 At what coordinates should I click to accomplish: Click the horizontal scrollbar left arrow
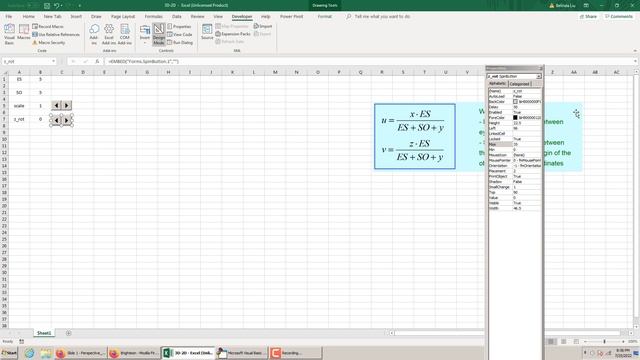pos(392,333)
